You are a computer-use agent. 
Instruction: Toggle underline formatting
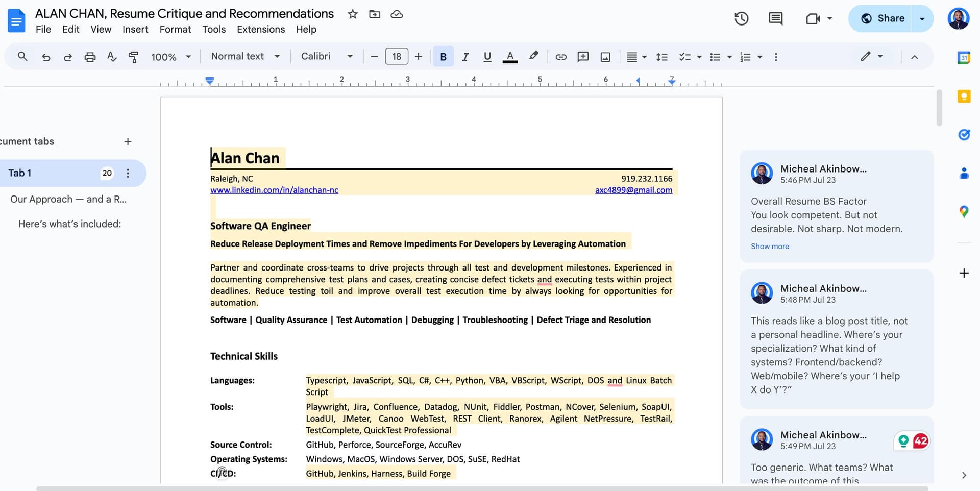(x=487, y=57)
